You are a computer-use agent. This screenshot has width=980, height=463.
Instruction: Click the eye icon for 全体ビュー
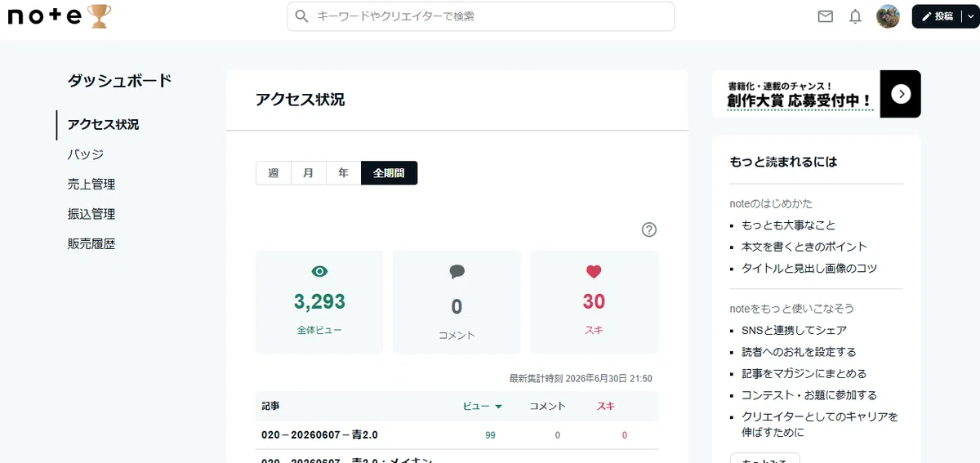[319, 272]
